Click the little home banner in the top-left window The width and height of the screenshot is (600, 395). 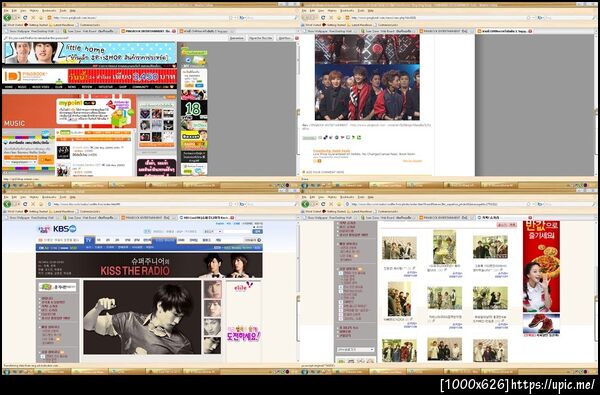click(90, 52)
